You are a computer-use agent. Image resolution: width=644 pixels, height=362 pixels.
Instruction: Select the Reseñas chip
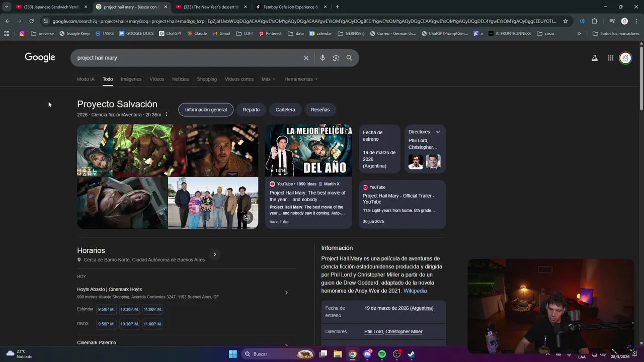click(x=320, y=110)
